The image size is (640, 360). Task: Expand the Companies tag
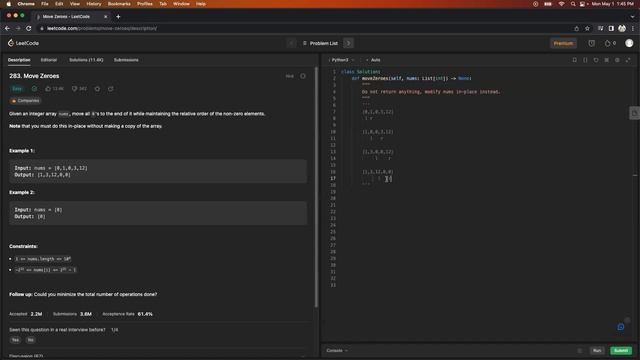point(26,101)
